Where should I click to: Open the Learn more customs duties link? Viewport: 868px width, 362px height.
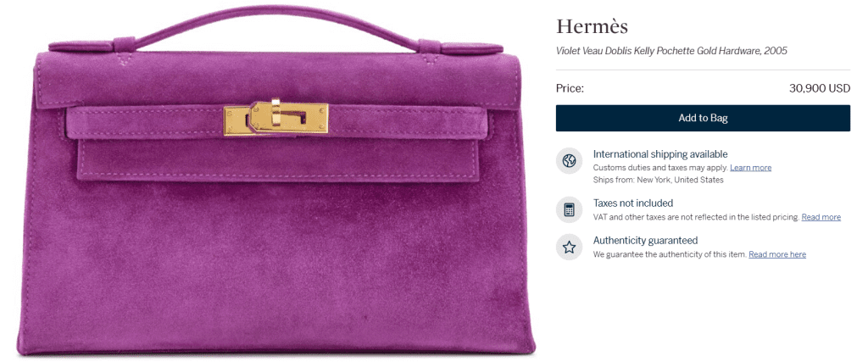(751, 168)
